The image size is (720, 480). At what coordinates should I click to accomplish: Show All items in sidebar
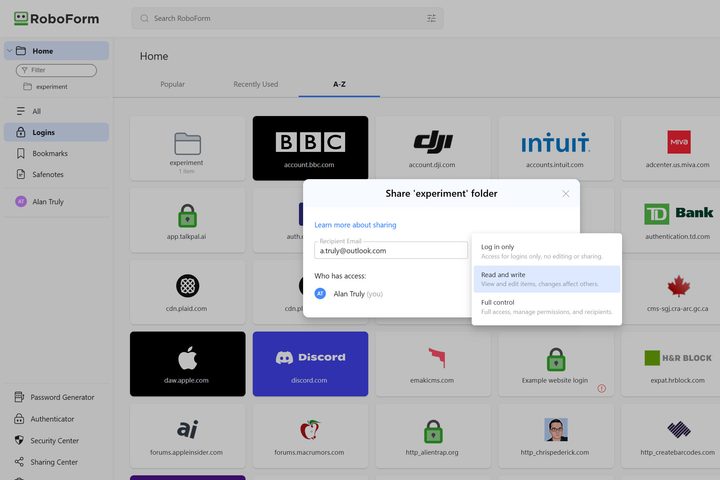click(x=56, y=111)
